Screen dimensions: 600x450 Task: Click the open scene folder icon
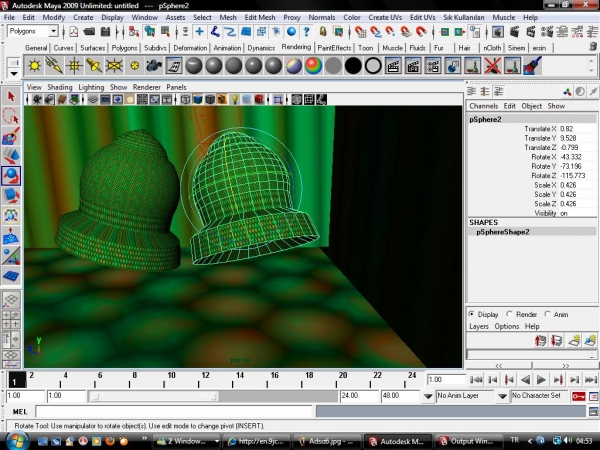coord(90,31)
